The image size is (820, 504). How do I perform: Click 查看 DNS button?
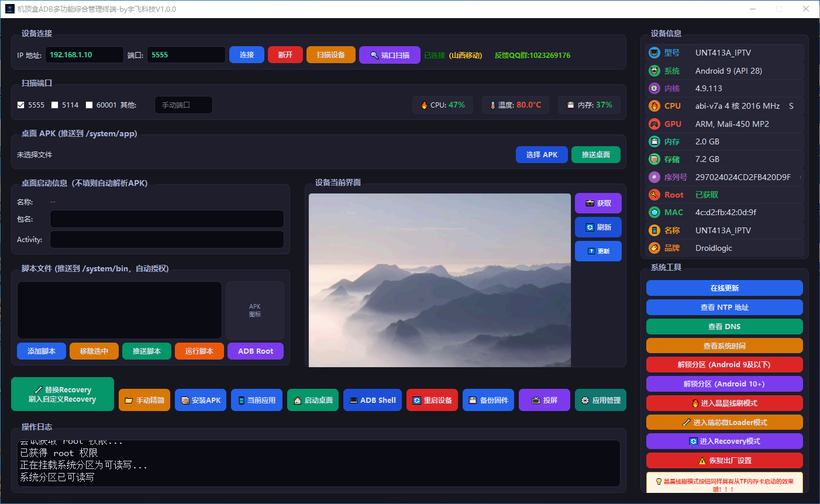pos(725,327)
